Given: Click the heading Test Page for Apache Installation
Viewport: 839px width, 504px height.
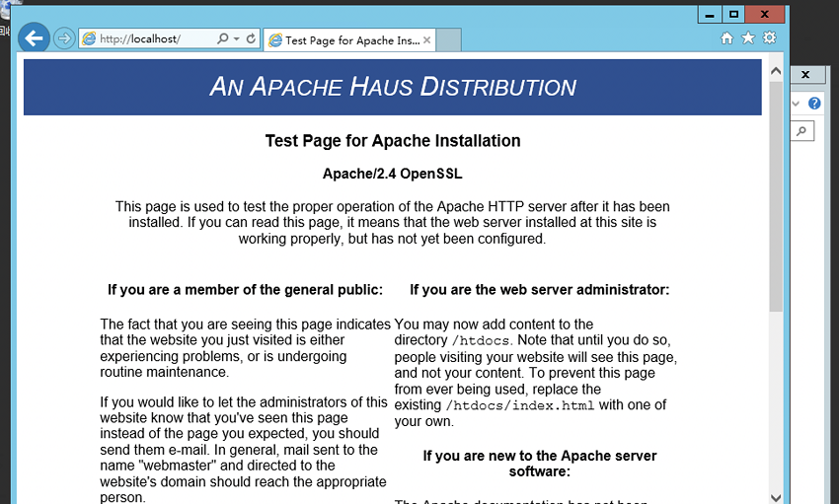Looking at the screenshot, I should point(393,141).
